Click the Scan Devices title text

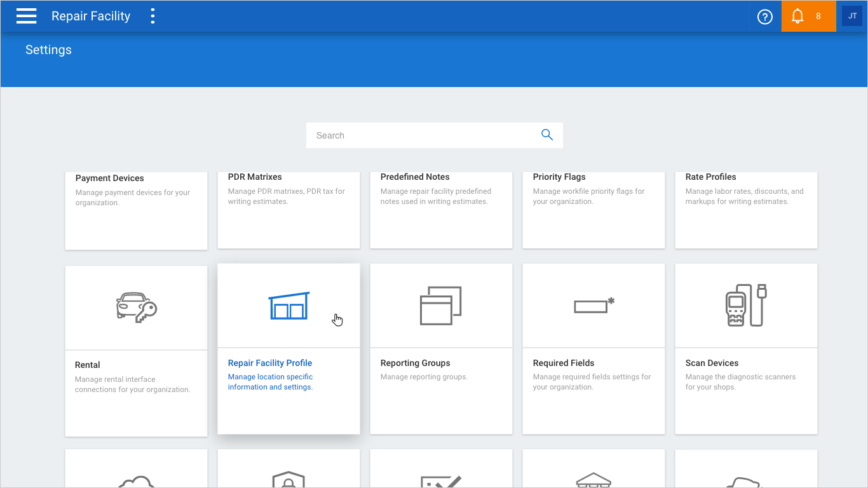pos(712,363)
